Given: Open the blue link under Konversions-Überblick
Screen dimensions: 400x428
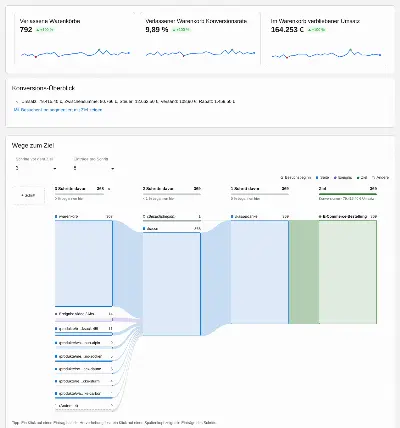Looking at the screenshot, I should 58,110.
